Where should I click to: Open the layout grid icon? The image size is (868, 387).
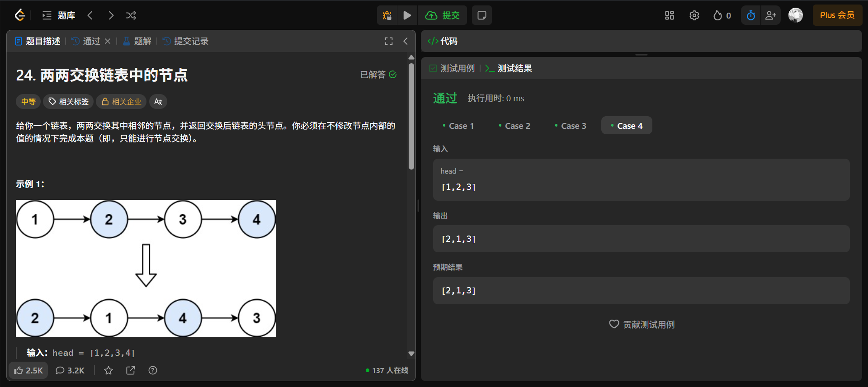[670, 15]
